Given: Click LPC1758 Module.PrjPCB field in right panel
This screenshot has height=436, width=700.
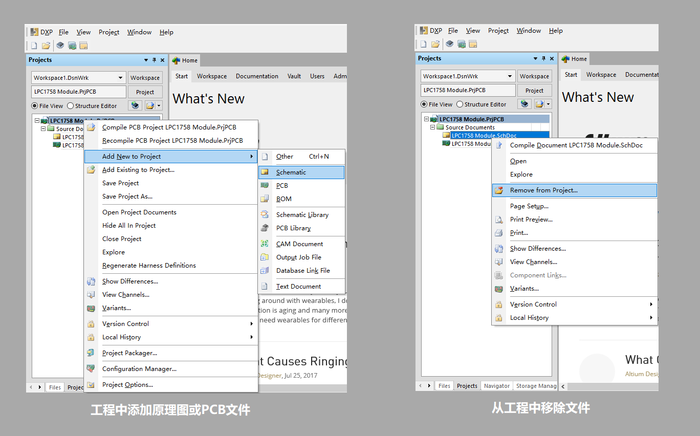Looking at the screenshot, I should coord(468,90).
